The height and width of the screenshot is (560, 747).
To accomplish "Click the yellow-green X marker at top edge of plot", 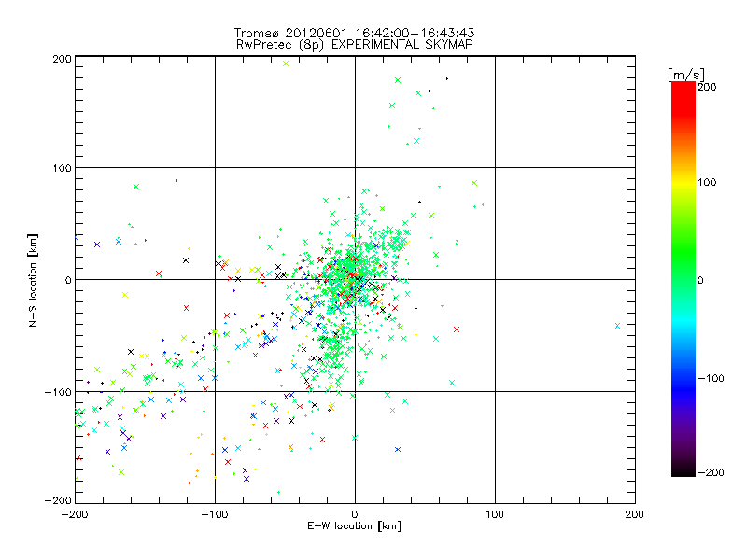I will 286,63.
